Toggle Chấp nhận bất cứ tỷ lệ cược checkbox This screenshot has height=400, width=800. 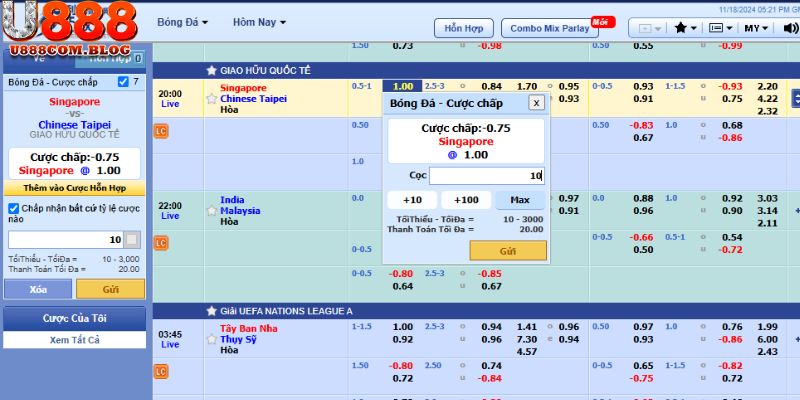point(14,208)
